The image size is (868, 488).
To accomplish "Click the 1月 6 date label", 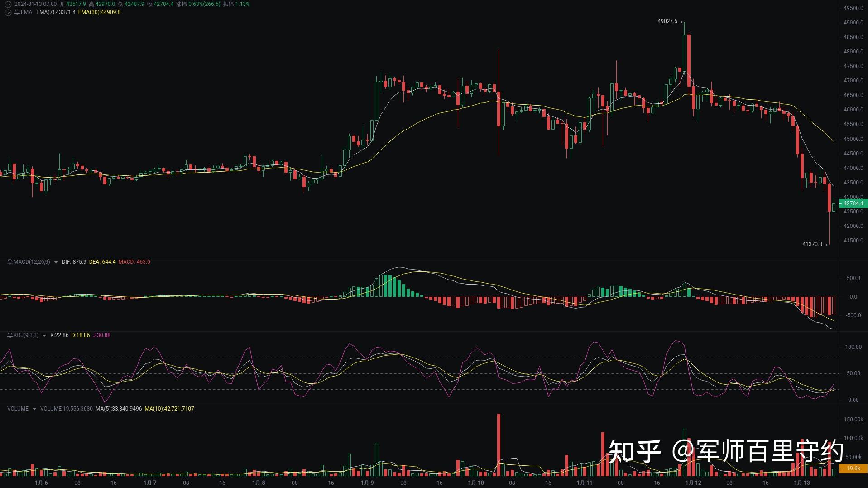I will (x=41, y=483).
